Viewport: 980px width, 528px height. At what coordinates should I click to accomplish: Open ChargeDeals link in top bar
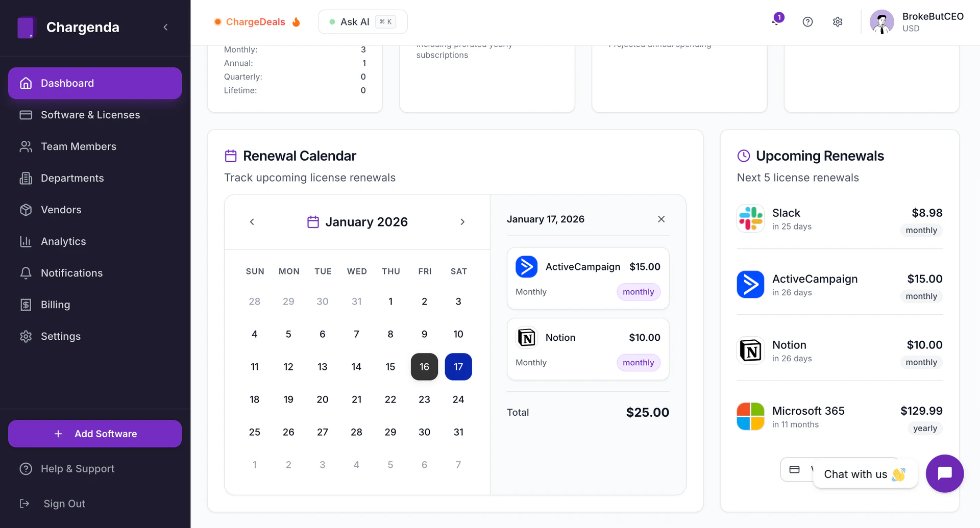pos(256,21)
